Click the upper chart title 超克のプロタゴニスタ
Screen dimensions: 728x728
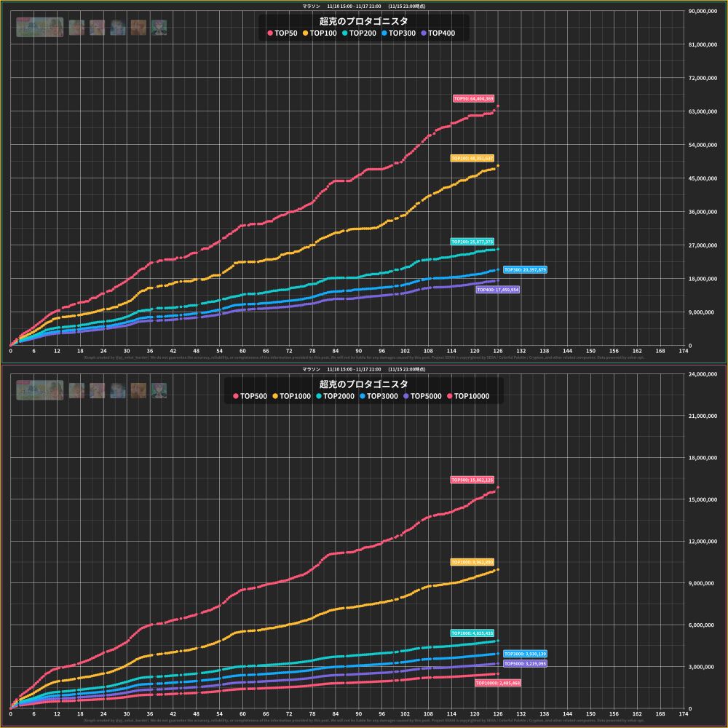tap(363, 21)
